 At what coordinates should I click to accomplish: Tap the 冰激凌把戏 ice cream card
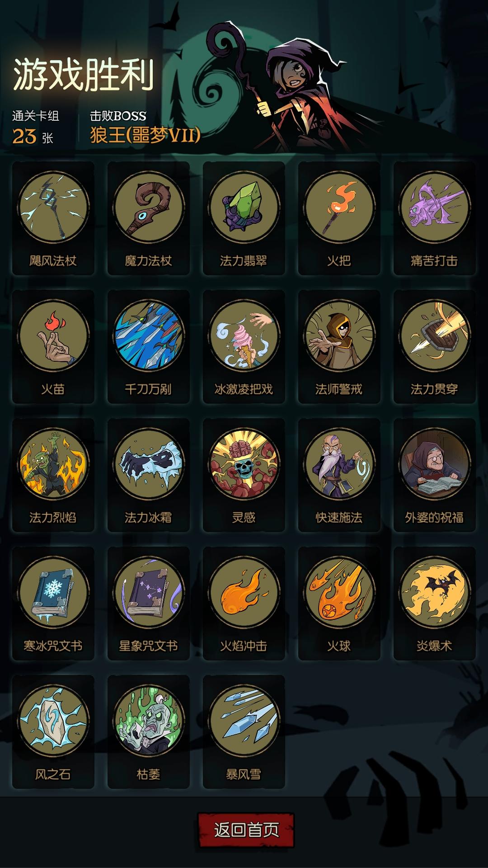(x=244, y=347)
